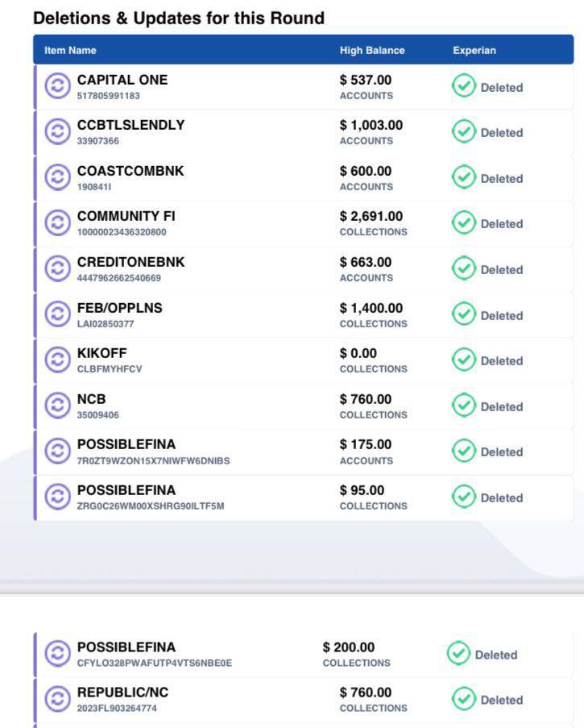Screen dimensions: 584x728
Task: Click the sync icon beside CAPITAL ONE
Action: pos(57,86)
